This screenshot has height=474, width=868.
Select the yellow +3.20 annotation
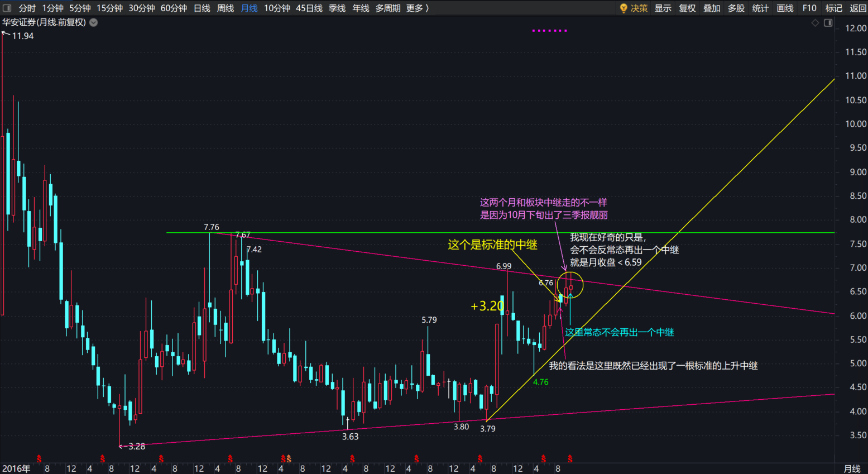click(487, 306)
